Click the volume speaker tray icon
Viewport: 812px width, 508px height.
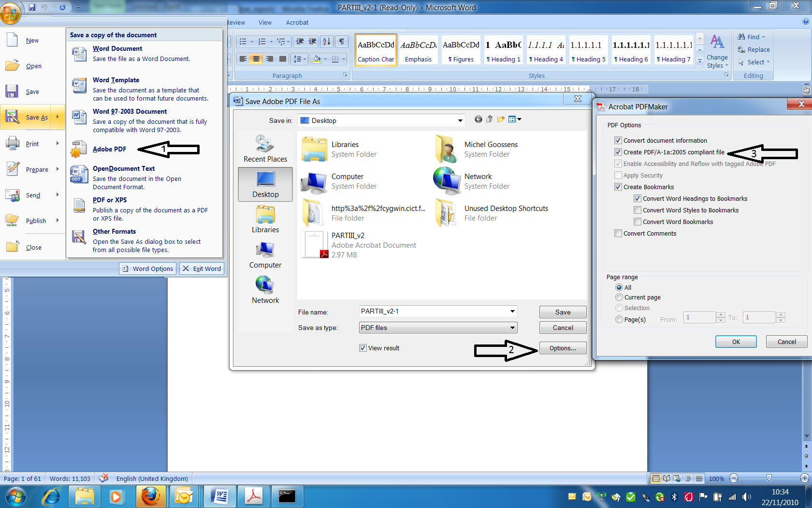pos(747,497)
